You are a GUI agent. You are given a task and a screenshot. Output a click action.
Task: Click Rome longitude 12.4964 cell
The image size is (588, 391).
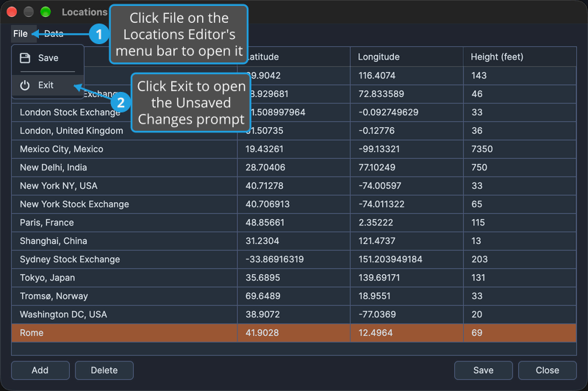(x=406, y=333)
